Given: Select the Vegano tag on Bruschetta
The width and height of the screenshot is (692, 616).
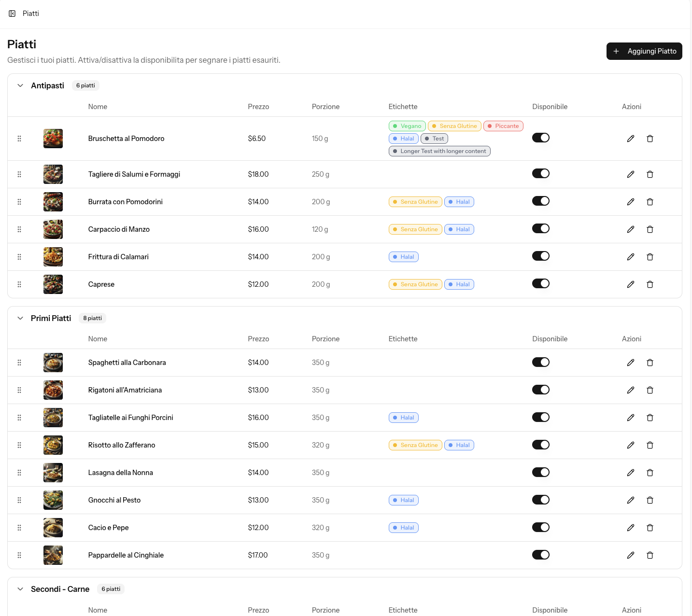Looking at the screenshot, I should coord(407,126).
